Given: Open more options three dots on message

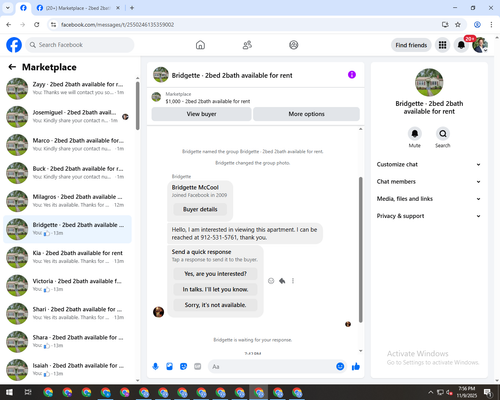Looking at the screenshot, I should (x=293, y=281).
